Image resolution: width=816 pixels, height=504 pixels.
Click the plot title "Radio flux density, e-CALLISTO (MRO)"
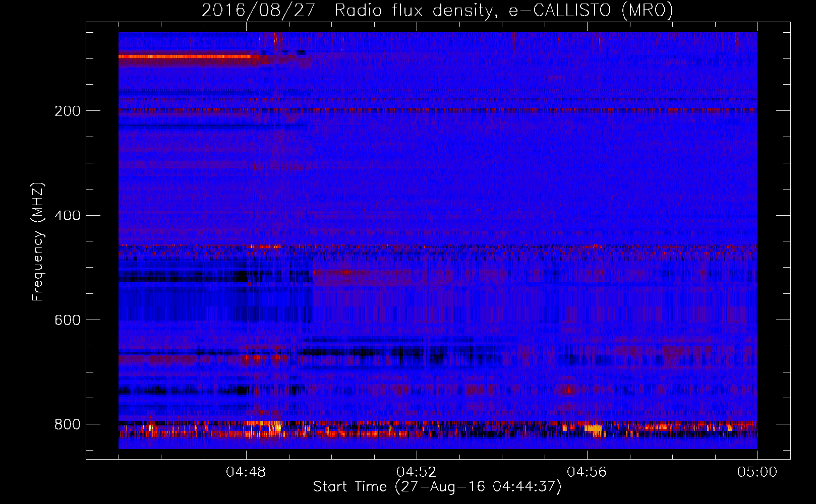click(504, 11)
